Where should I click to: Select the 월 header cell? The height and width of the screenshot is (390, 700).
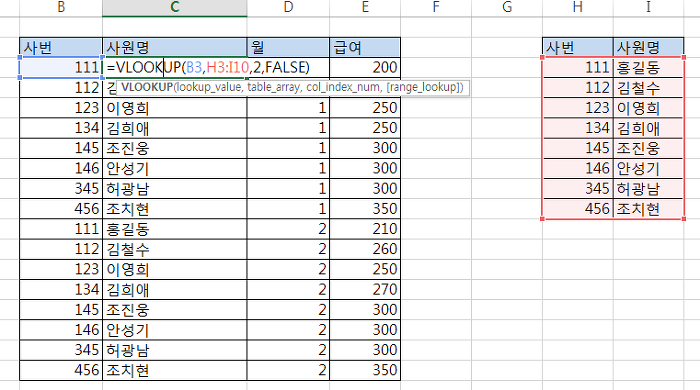(288, 47)
